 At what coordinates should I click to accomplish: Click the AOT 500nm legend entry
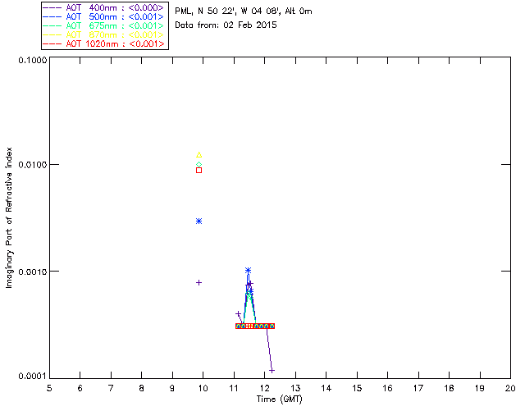point(104,16)
